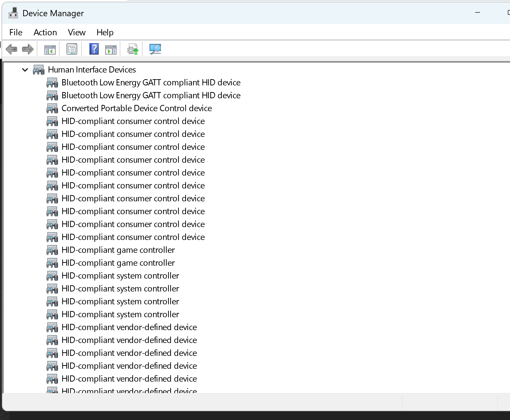
Task: Select Converted Portable Device Control device
Action: pyautogui.click(x=136, y=108)
